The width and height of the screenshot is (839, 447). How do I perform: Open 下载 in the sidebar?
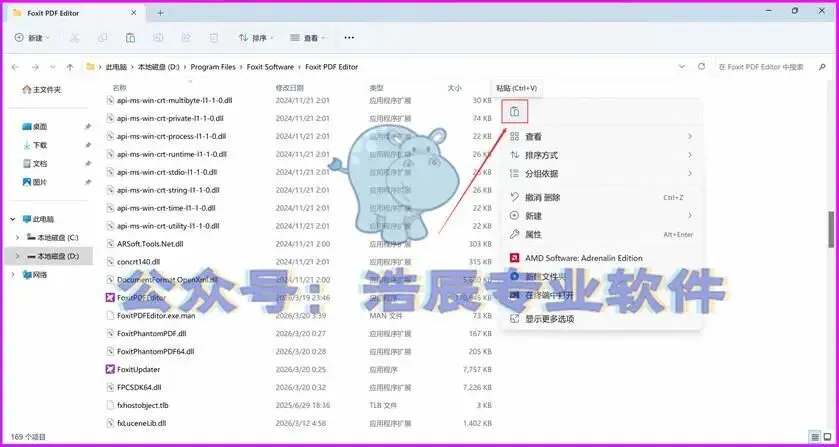pos(35,145)
